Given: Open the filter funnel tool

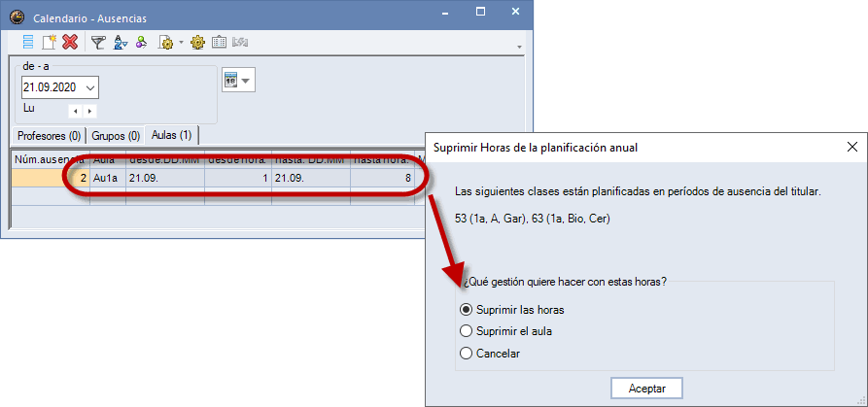Looking at the screenshot, I should tap(98, 42).
